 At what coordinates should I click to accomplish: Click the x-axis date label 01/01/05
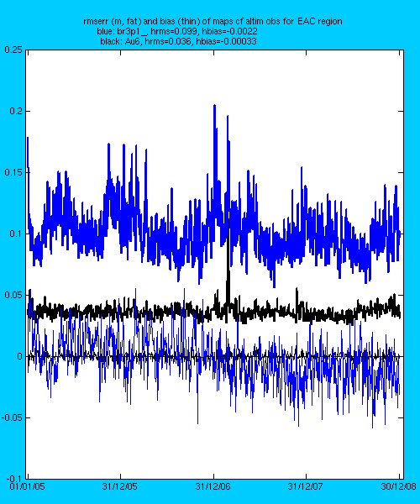[28, 486]
